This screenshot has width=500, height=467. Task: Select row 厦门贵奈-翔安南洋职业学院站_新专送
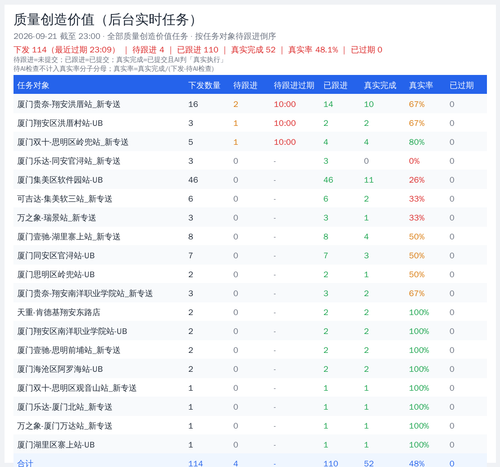(250, 294)
